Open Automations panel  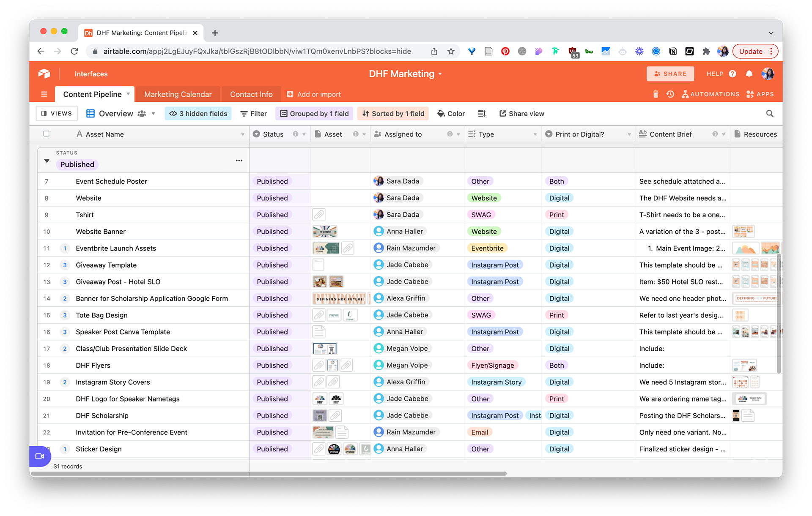tap(710, 94)
